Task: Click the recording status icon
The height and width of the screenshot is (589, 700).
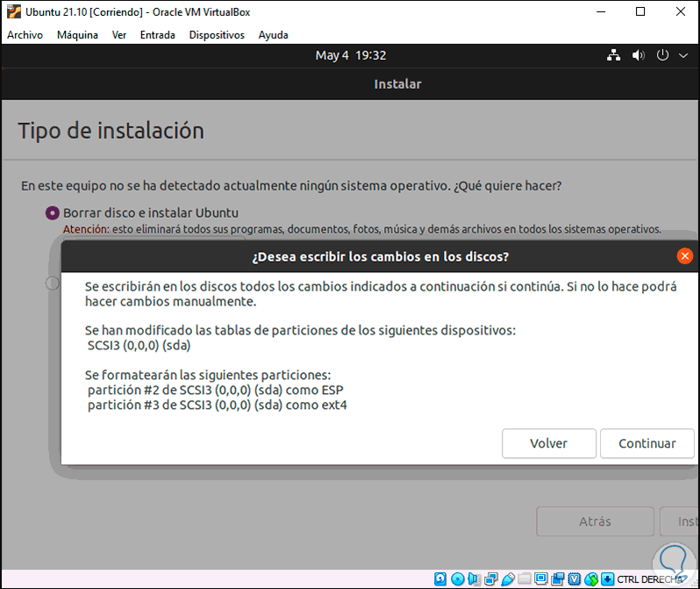Action: coord(558,579)
